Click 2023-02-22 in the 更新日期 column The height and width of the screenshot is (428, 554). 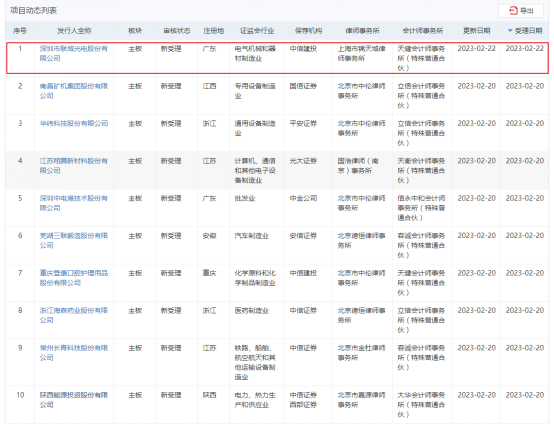pyautogui.click(x=477, y=49)
